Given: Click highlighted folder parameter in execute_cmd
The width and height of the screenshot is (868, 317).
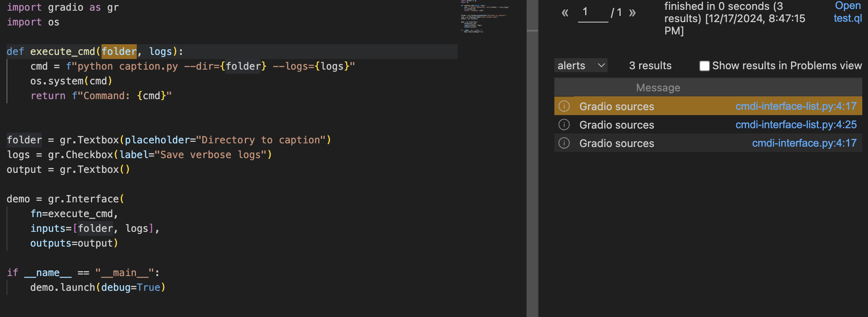Looking at the screenshot, I should tap(119, 52).
